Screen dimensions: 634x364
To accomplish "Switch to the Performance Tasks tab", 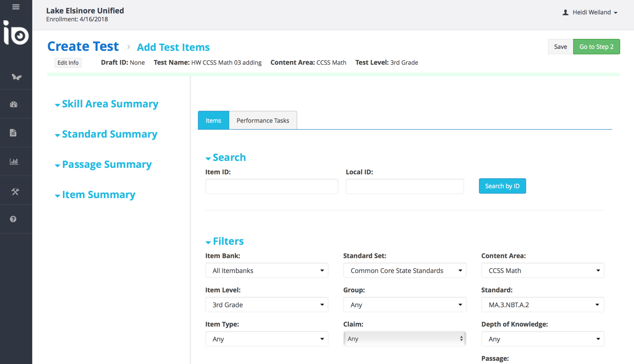I will tap(263, 120).
